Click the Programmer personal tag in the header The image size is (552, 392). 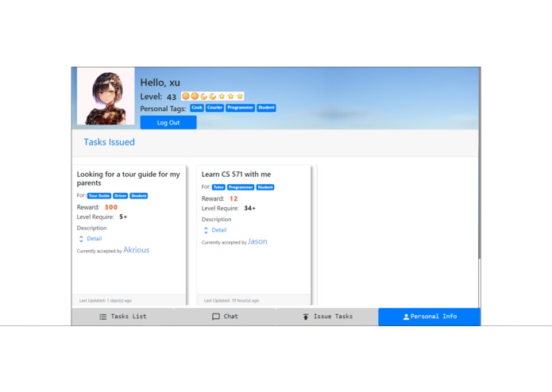click(240, 108)
